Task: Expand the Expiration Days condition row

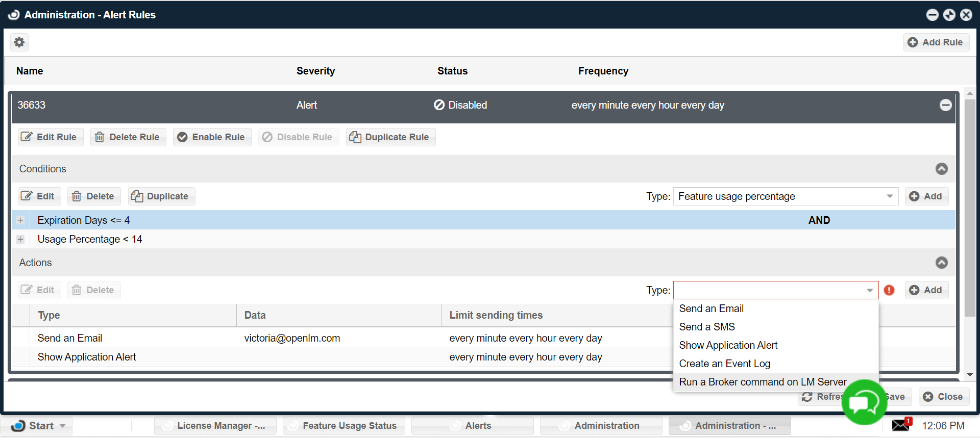Action: pos(20,220)
